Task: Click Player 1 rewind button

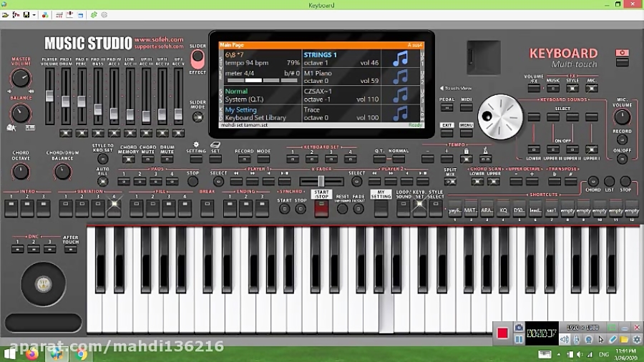Action: click(x=236, y=181)
